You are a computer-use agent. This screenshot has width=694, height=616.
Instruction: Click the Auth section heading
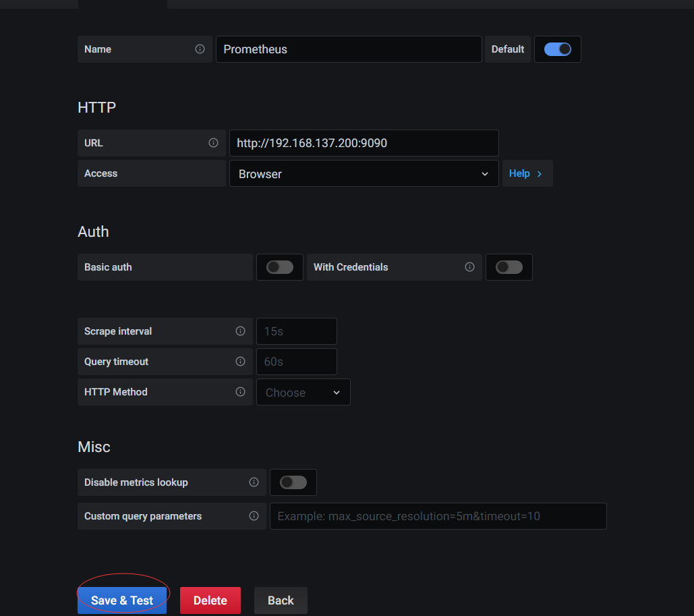point(93,231)
